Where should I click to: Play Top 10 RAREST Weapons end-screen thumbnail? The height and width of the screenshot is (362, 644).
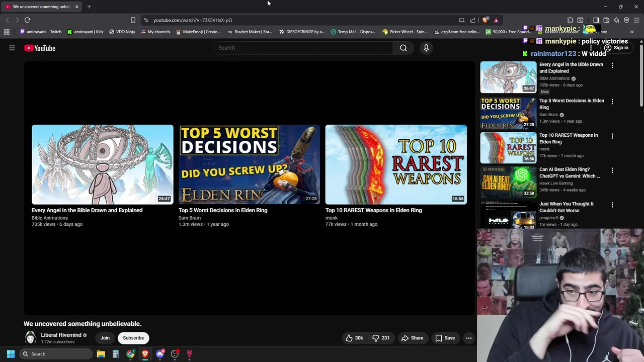tap(396, 164)
